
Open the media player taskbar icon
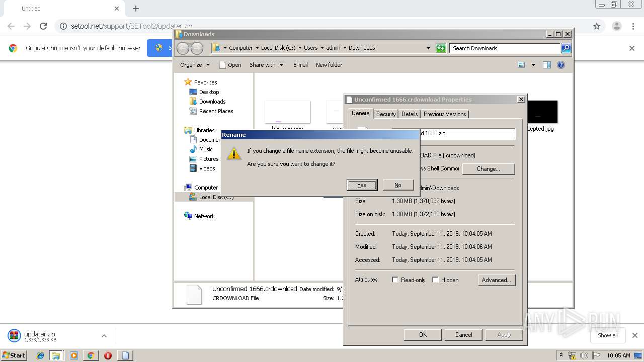click(x=74, y=355)
